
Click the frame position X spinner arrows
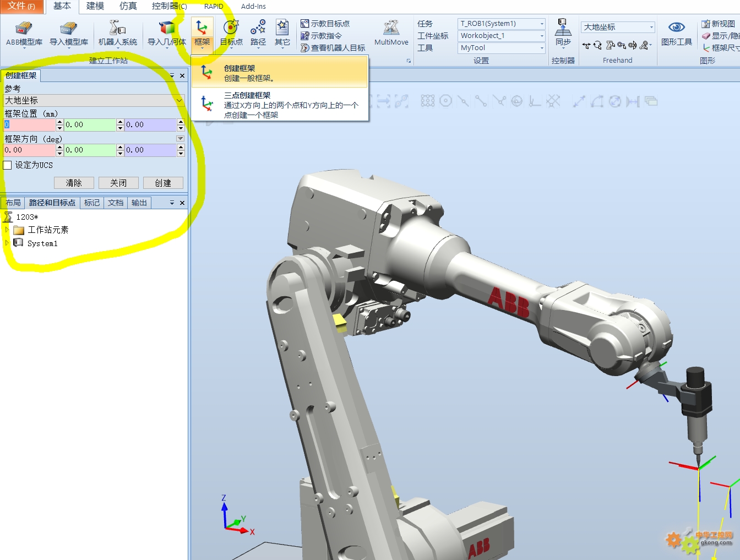click(60, 125)
